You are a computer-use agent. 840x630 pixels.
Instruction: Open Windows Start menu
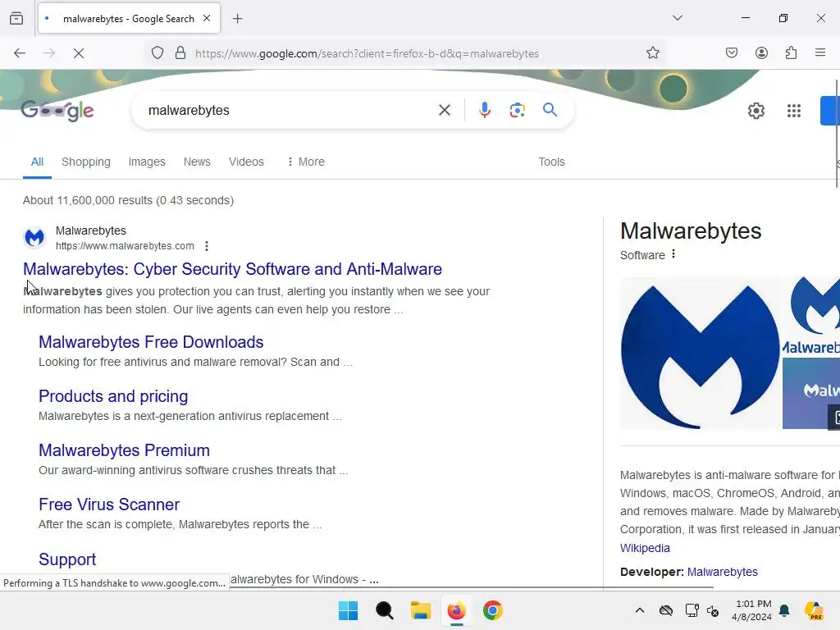[x=348, y=610]
